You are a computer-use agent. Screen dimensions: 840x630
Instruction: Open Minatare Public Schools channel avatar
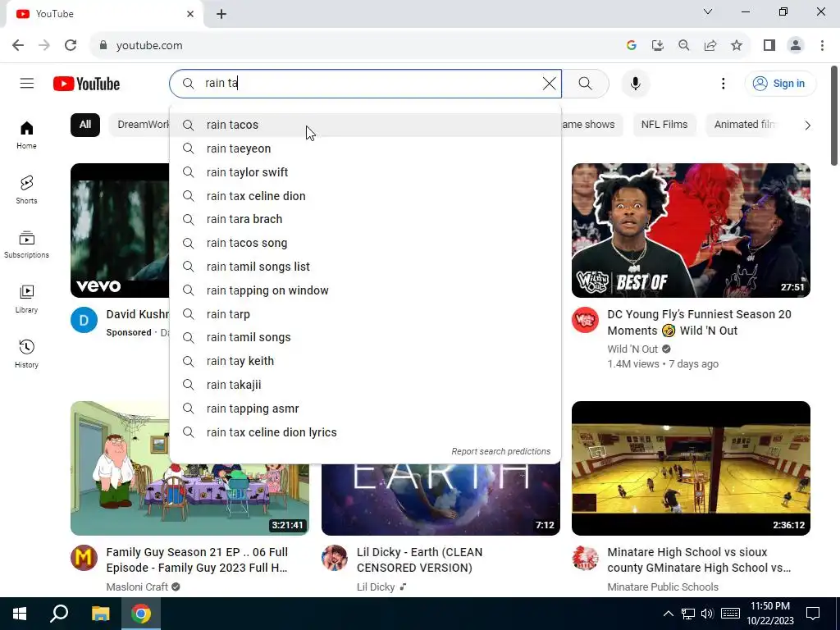click(585, 558)
